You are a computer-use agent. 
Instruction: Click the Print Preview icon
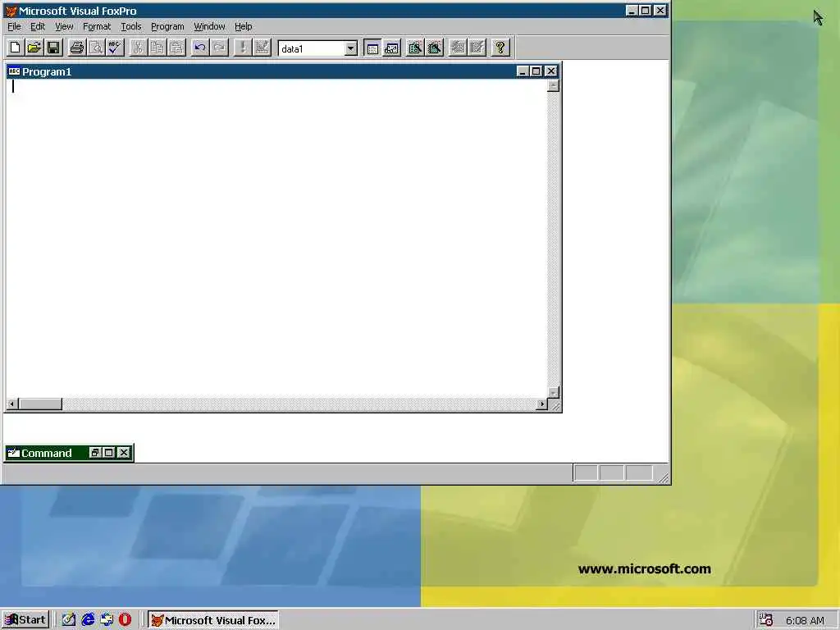(x=96, y=48)
